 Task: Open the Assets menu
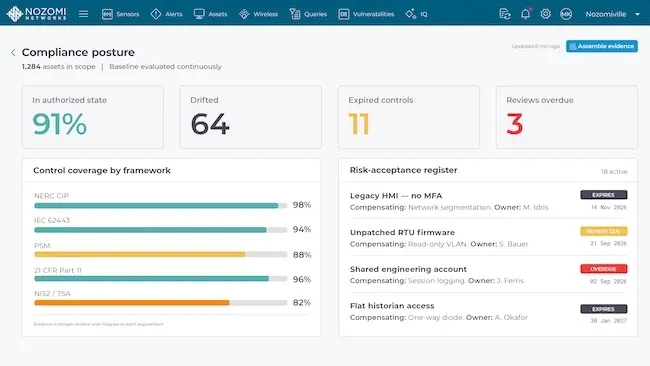(x=211, y=14)
